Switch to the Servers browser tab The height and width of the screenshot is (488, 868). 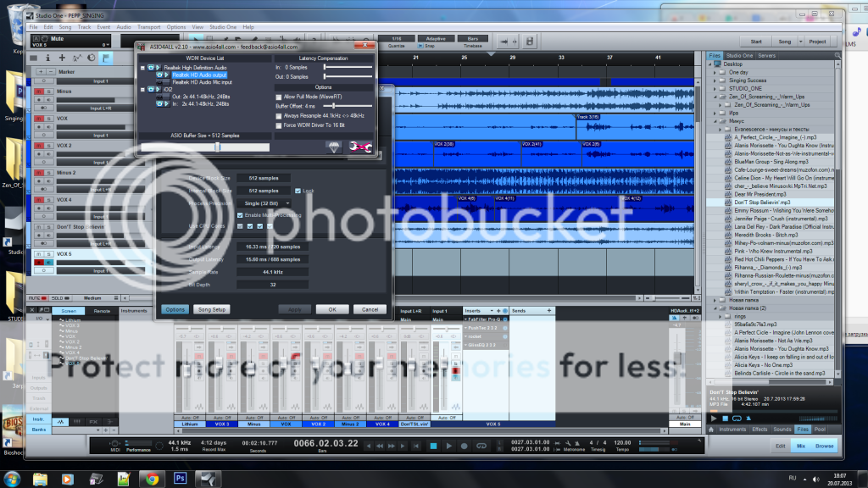click(766, 55)
